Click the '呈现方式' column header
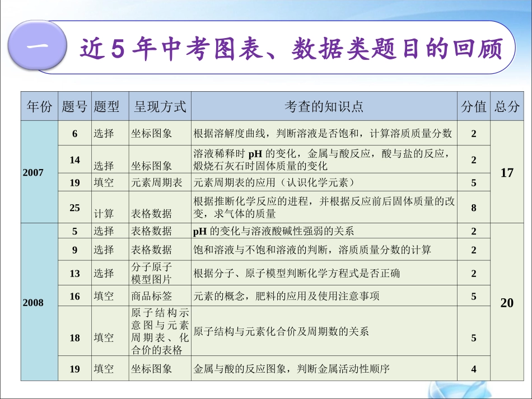This screenshot has width=532, height=399. (x=160, y=106)
